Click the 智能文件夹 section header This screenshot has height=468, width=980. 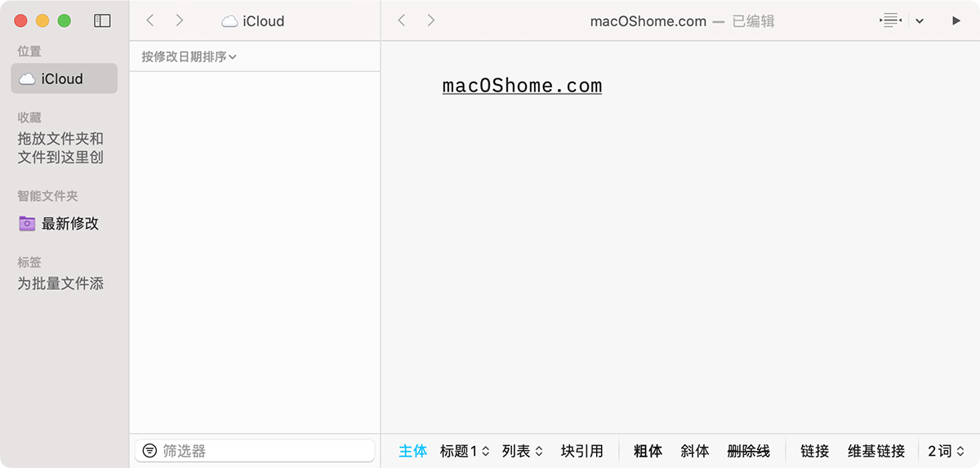coord(48,196)
